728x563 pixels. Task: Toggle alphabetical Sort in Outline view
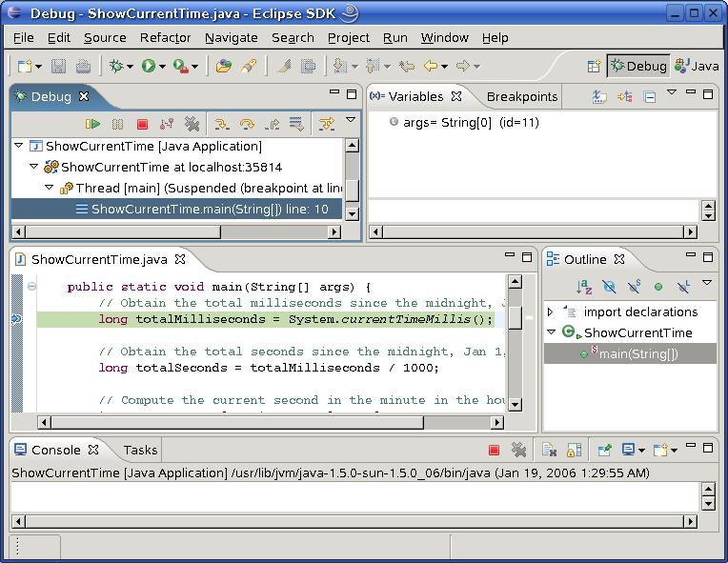coord(584,287)
